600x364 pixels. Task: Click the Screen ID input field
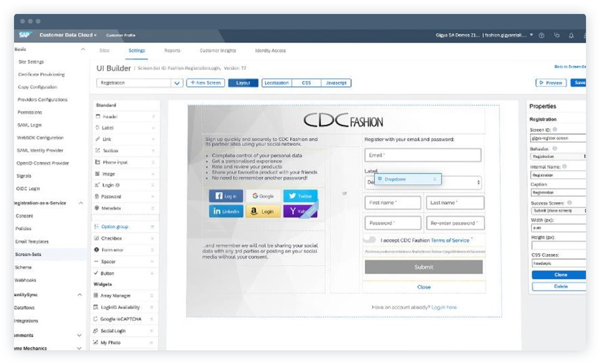click(x=557, y=138)
